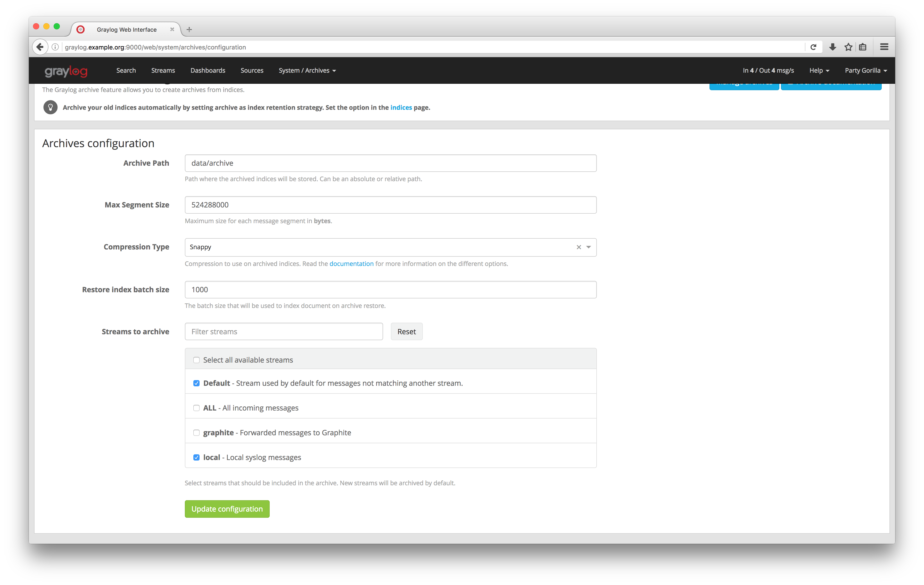This screenshot has width=924, height=585.
Task: Expand the Compression Type dropdown arrow
Action: tap(588, 247)
